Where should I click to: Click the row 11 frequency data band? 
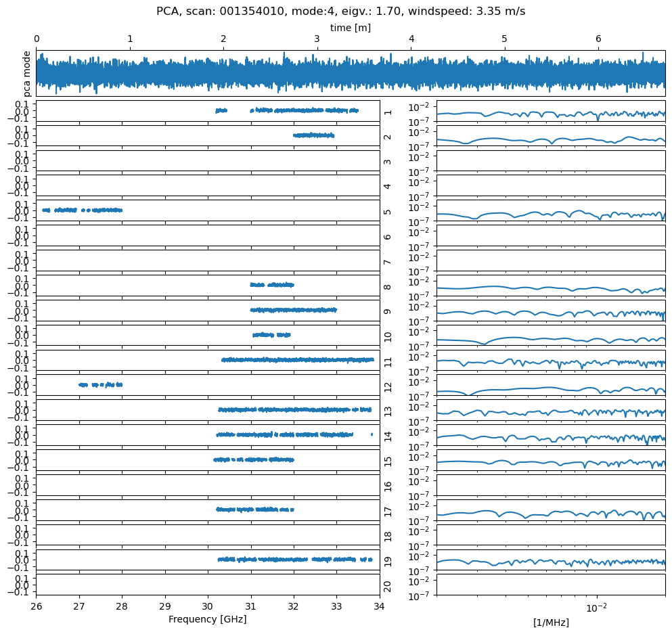point(298,360)
